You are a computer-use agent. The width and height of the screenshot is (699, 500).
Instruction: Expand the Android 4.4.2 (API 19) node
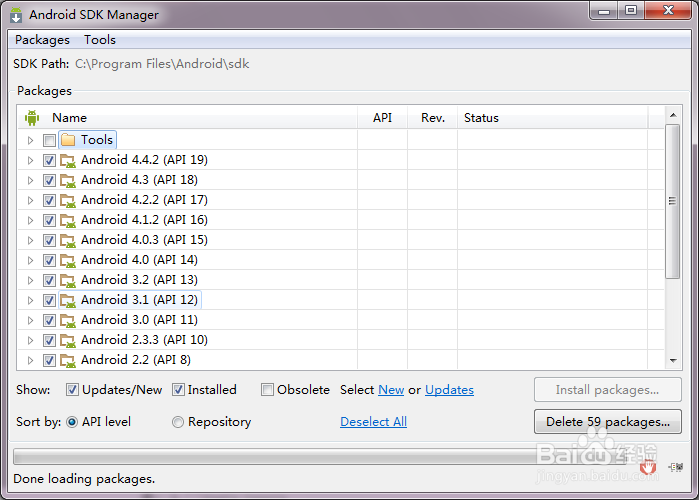coord(30,160)
